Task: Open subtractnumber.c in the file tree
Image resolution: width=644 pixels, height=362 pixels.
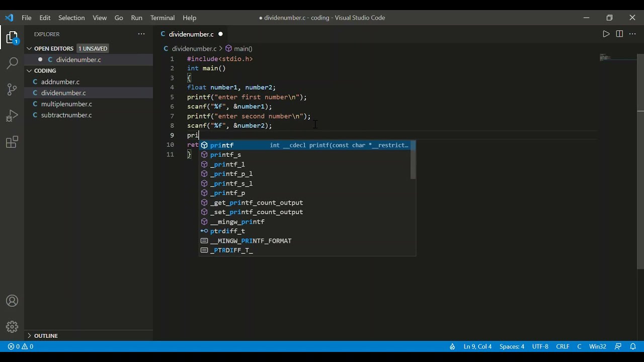Action: [x=89, y=115]
